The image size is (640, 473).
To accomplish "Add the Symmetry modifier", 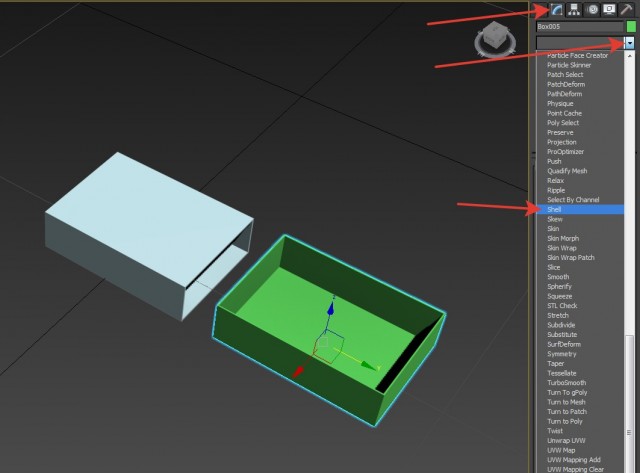I will click(562, 354).
